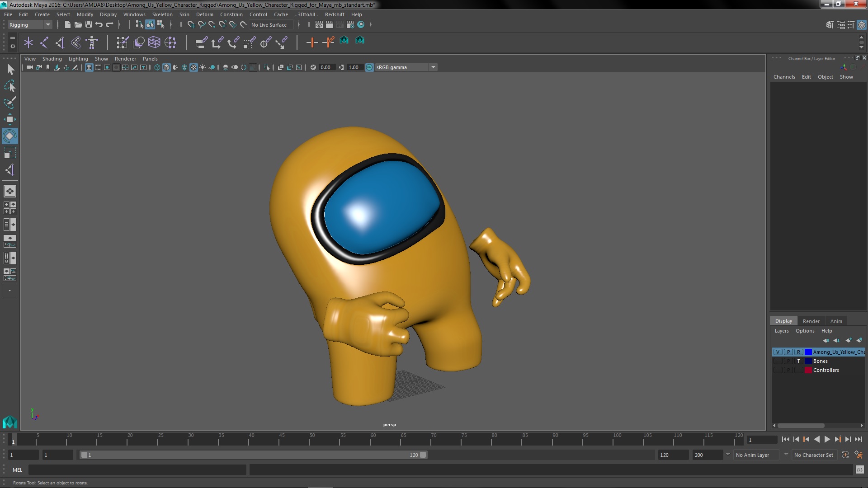
Task: Open the Render View clapperboard icon
Action: pos(319,25)
